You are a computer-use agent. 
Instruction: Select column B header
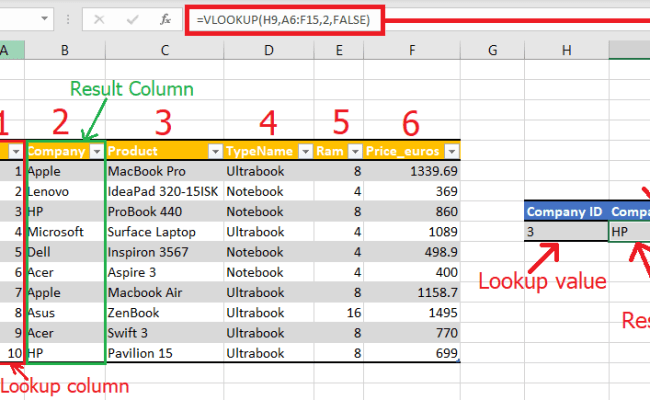pyautogui.click(x=65, y=50)
